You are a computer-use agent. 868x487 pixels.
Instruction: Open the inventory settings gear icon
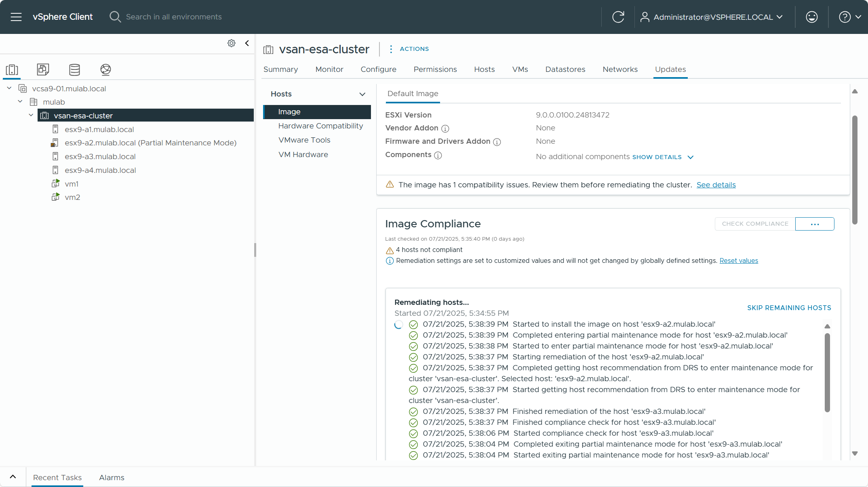(x=232, y=43)
